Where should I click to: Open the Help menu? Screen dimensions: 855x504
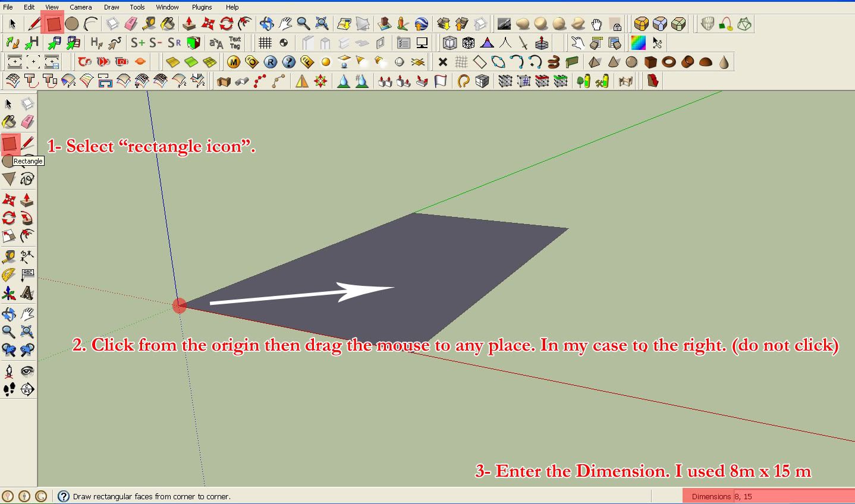coord(232,7)
